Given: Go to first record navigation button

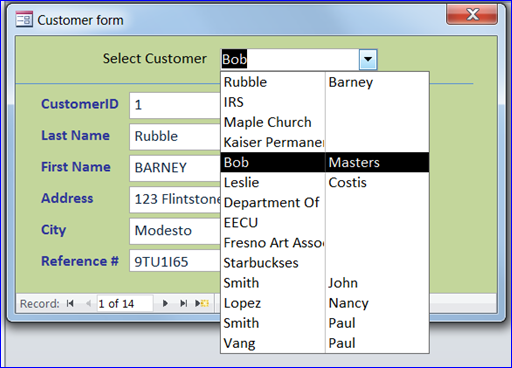Looking at the screenshot, I should point(70,303).
